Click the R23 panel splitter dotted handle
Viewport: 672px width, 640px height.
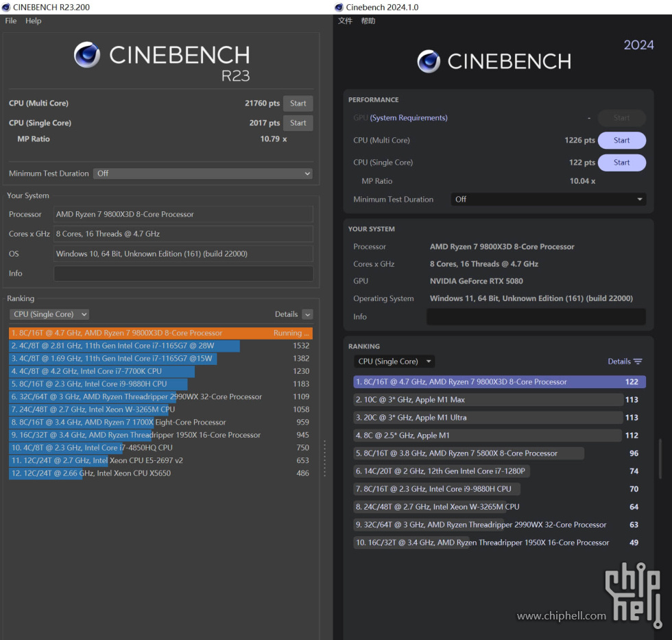325,459
